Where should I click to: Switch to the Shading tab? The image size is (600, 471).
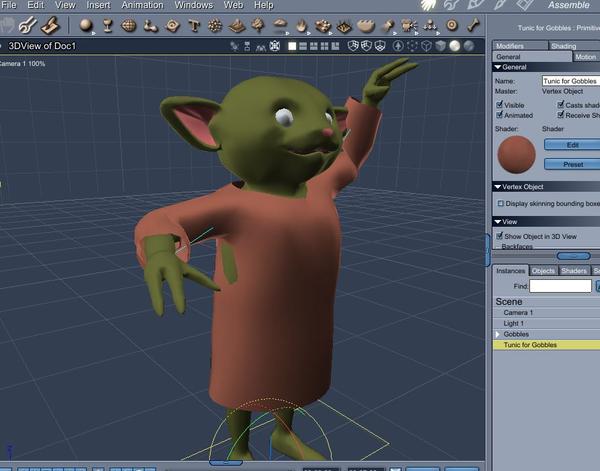coord(575,46)
